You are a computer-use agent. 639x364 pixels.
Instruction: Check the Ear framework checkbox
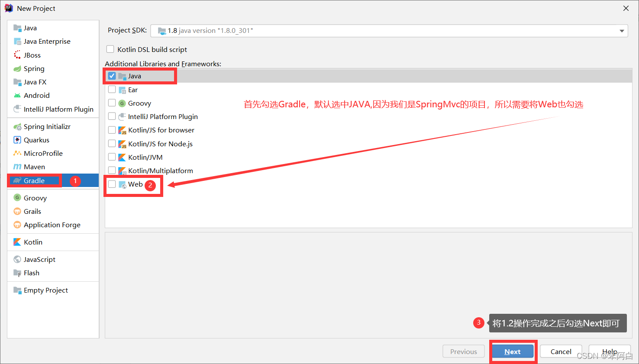click(112, 90)
